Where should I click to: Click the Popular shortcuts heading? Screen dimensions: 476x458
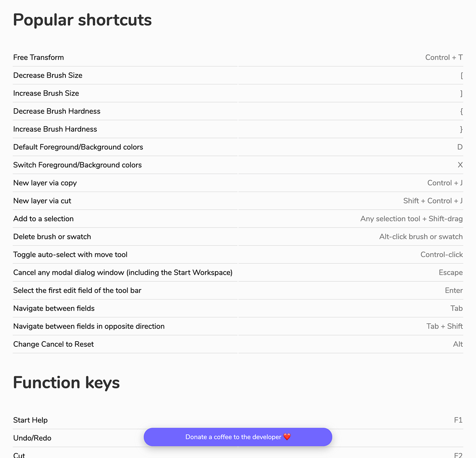coord(82,20)
